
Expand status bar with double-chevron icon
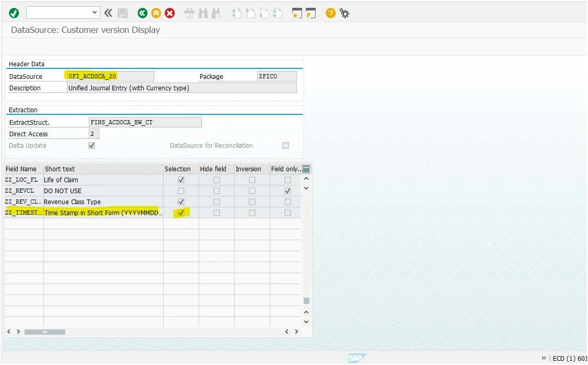click(544, 358)
